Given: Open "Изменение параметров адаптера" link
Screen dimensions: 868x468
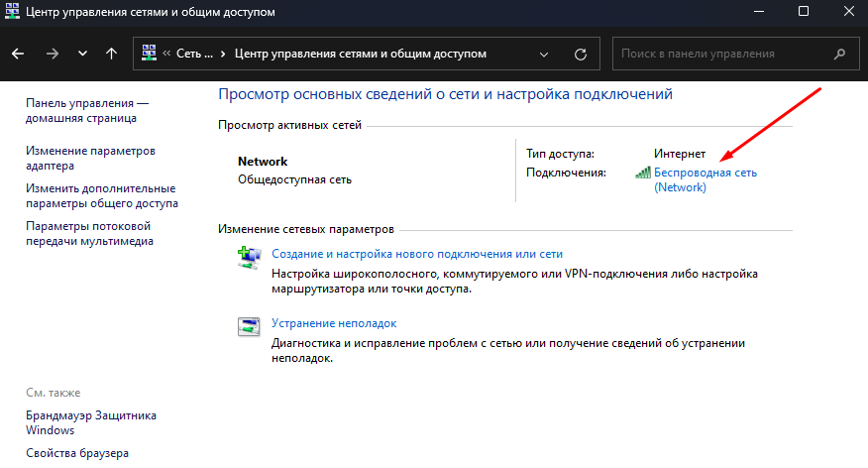Looking at the screenshot, I should point(91,158).
